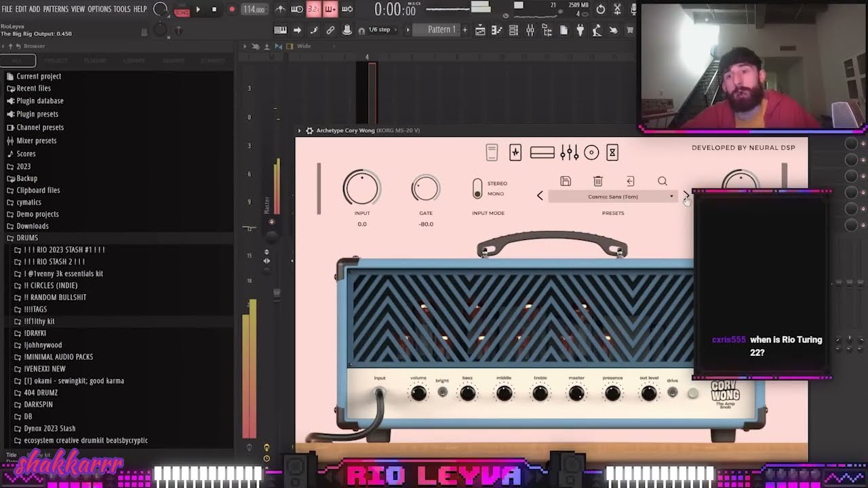Click the amp's treble knob
Screen dimensions: 868x488
point(540,393)
